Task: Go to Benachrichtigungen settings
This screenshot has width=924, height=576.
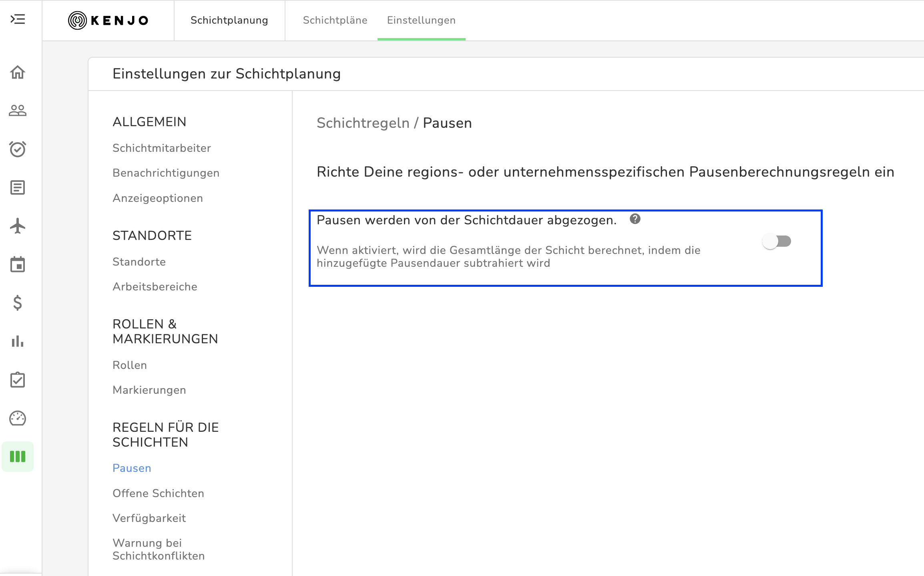Action: pos(166,173)
